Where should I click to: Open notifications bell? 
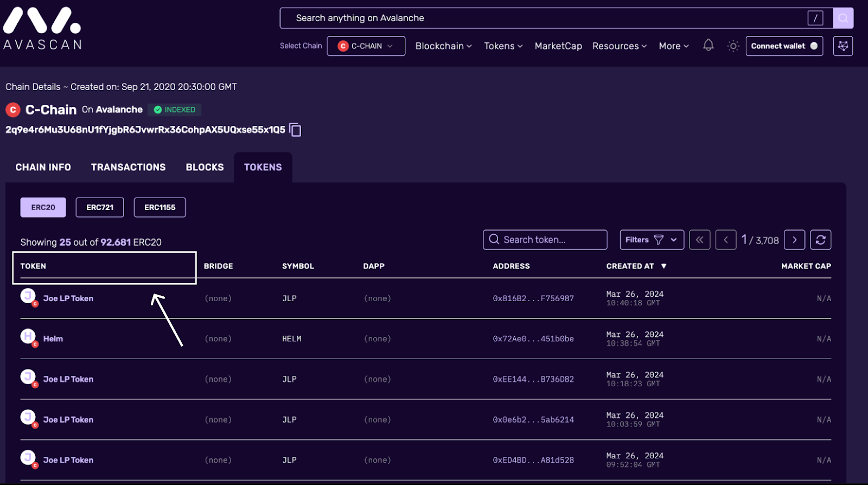click(709, 46)
